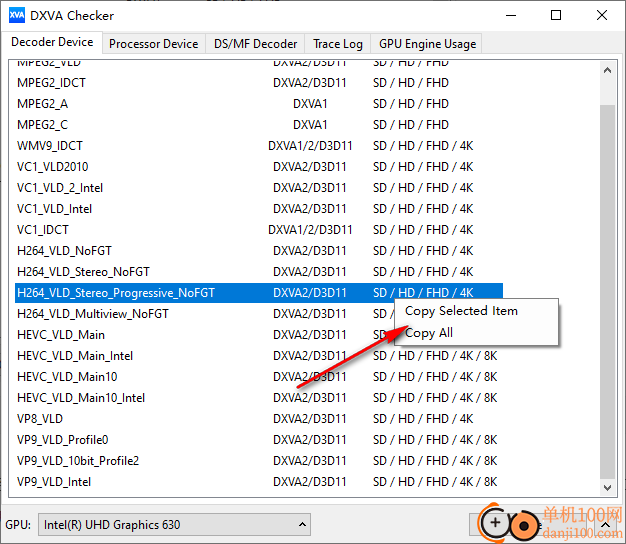Select the VP9_VLD_Intel row
This screenshot has height=544, width=626.
coord(259,482)
